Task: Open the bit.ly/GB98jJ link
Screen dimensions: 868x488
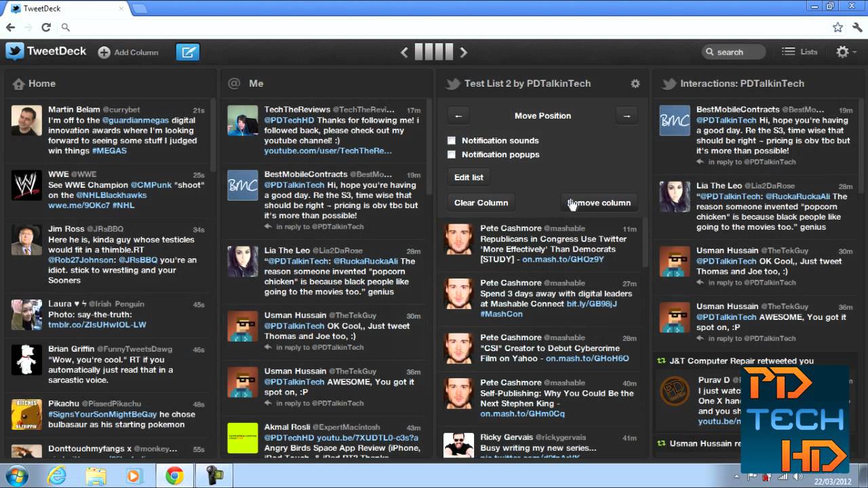Action: tap(592, 304)
